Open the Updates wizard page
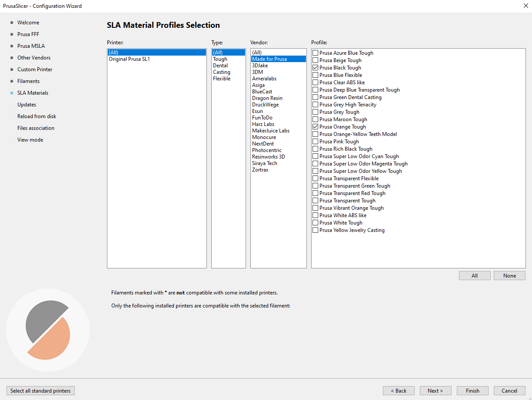Screen dimensions: 532x400 coord(27,105)
